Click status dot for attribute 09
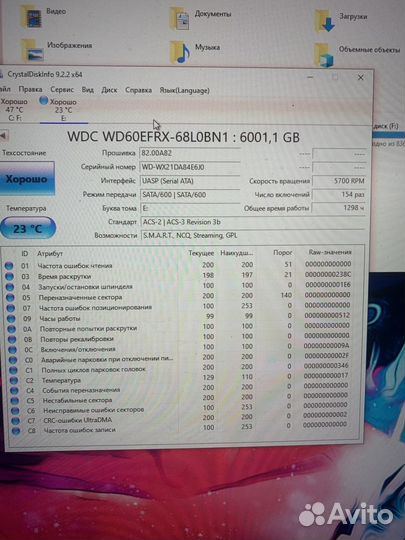This screenshot has width=405, height=540. pos(11,319)
